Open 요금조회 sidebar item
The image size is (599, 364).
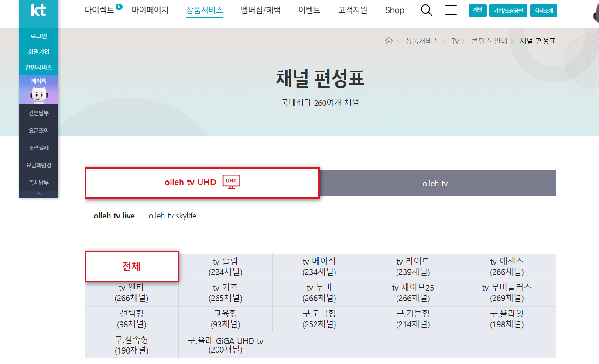click(39, 130)
